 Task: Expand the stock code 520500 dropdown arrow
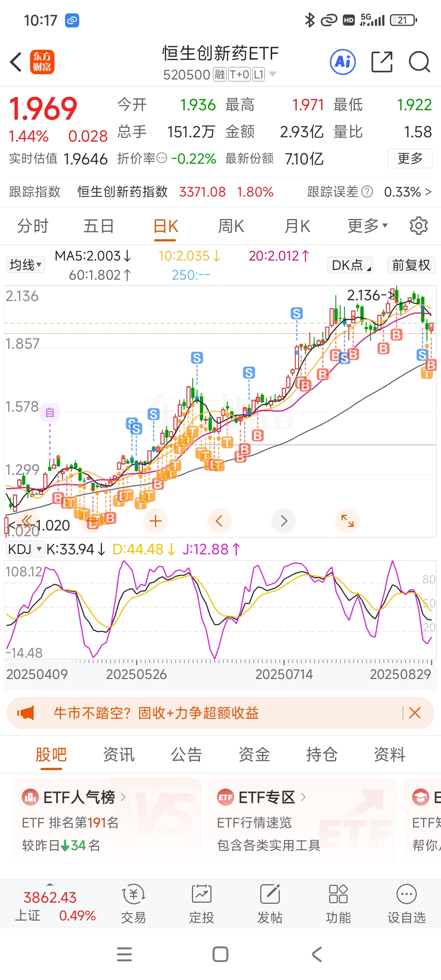coord(273,74)
